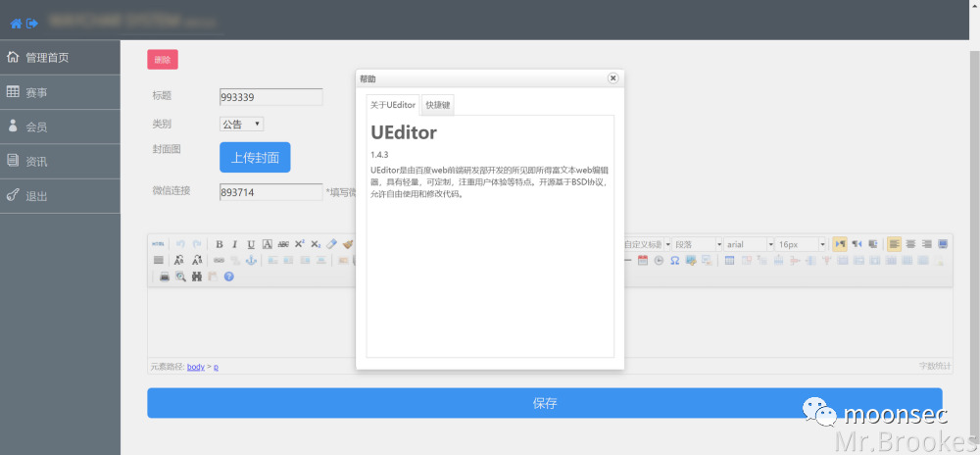
Task: Toggle HTML source view in editor toolbar
Action: point(158,244)
